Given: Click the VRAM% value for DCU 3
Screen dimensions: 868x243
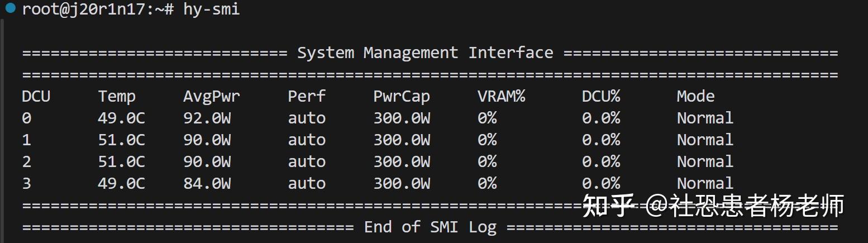Looking at the screenshot, I should coord(487,184).
